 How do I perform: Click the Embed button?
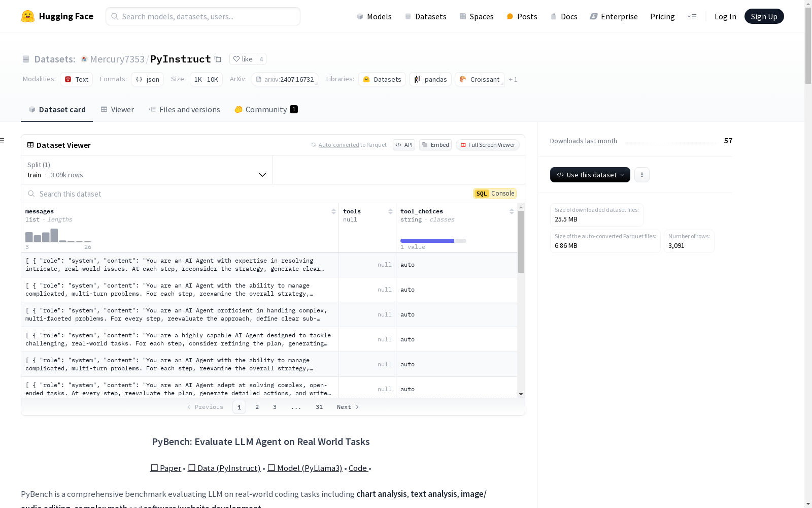[x=435, y=145]
